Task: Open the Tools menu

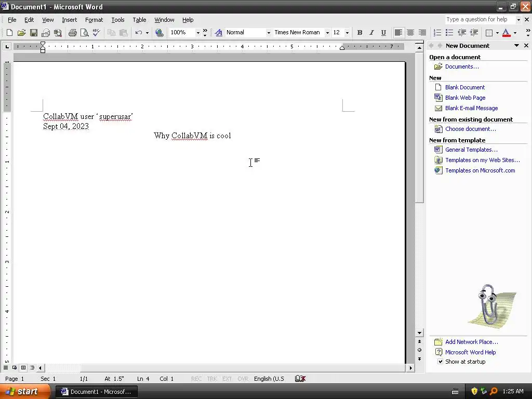Action: click(x=118, y=20)
